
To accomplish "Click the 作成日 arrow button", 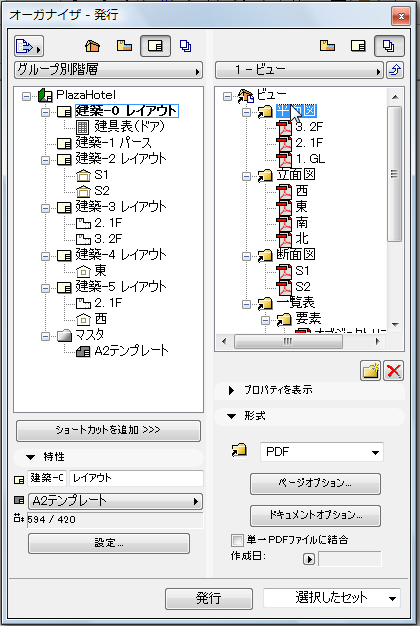I will 309,559.
